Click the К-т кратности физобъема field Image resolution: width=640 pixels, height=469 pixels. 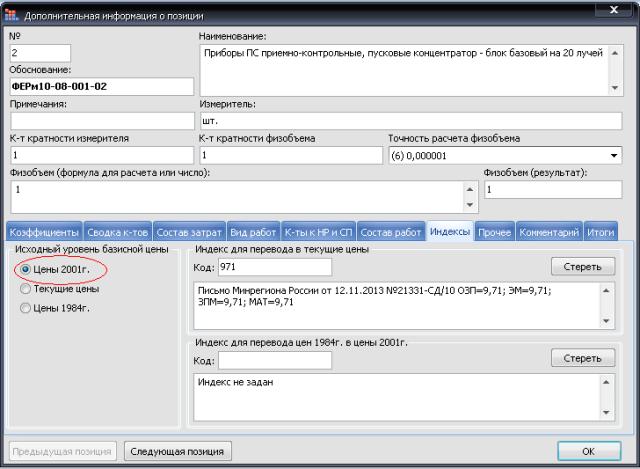tap(291, 156)
